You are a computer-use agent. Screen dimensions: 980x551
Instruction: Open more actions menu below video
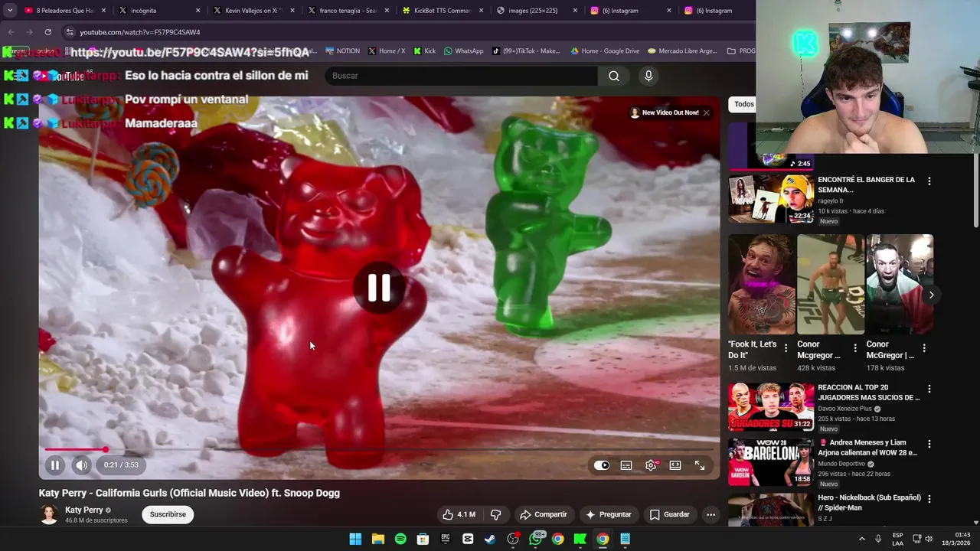click(710, 514)
